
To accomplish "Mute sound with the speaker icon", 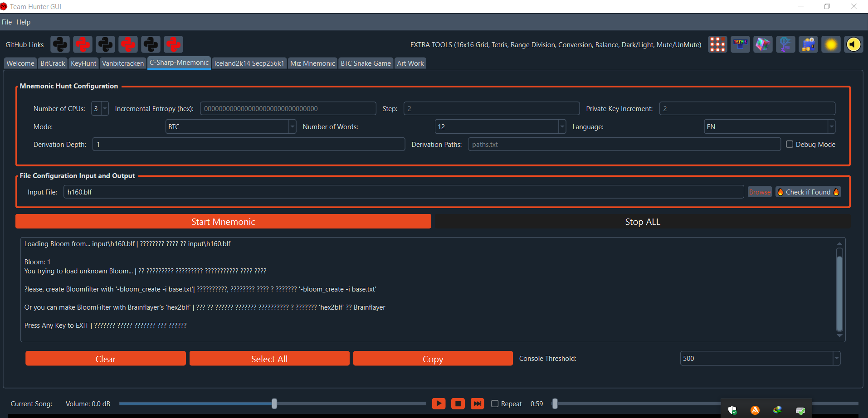I will point(853,44).
